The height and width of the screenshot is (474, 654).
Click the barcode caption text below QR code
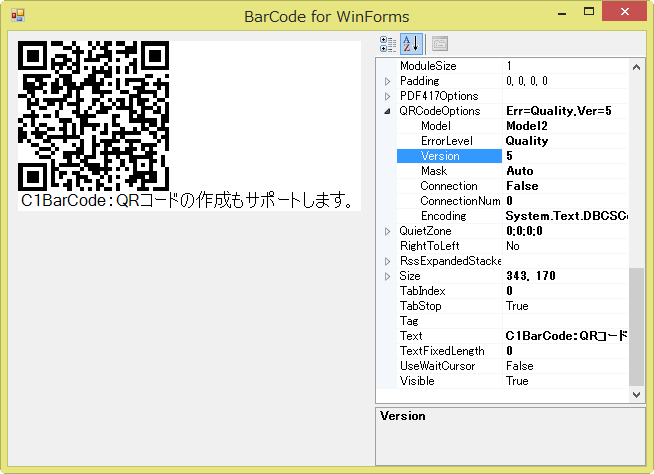click(187, 201)
